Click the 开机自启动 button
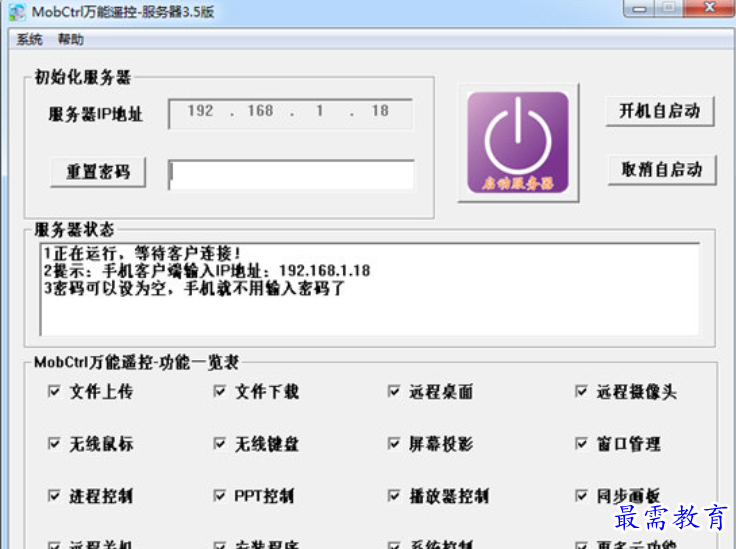736x549 pixels. pos(659,111)
